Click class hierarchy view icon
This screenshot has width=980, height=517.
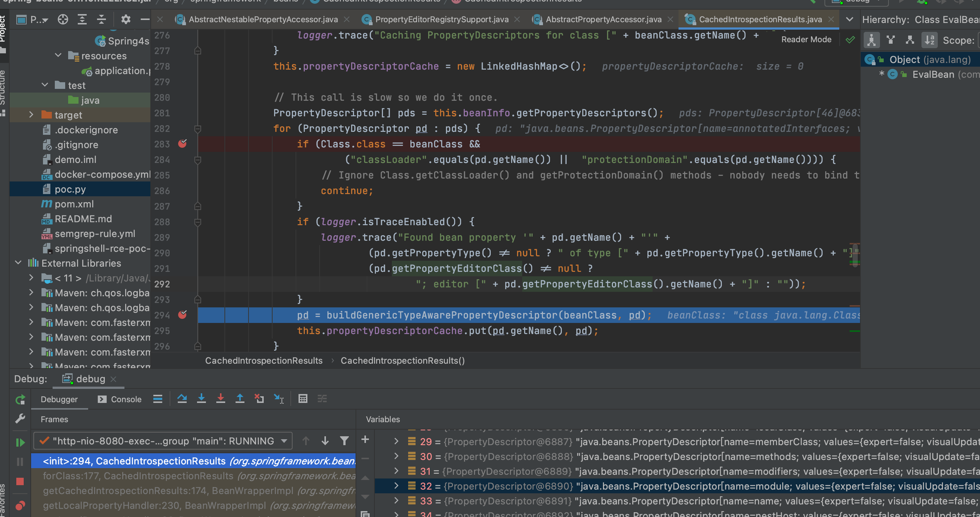pyautogui.click(x=871, y=40)
